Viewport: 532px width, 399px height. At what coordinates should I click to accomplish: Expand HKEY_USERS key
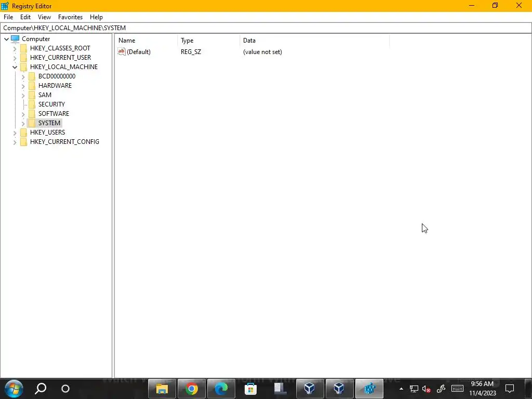click(15, 132)
